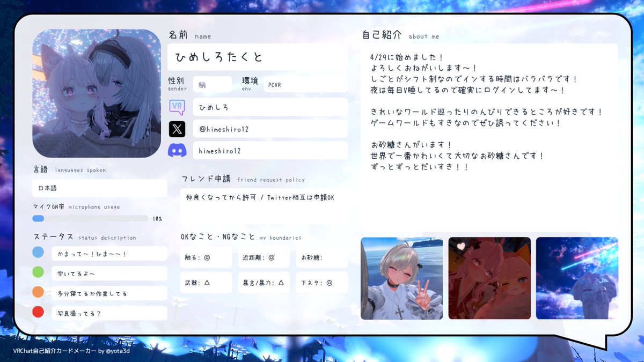Image resolution: width=644 pixels, height=362 pixels.
Task: Adjust the マイクON率 microphone slider
Action: point(38,218)
